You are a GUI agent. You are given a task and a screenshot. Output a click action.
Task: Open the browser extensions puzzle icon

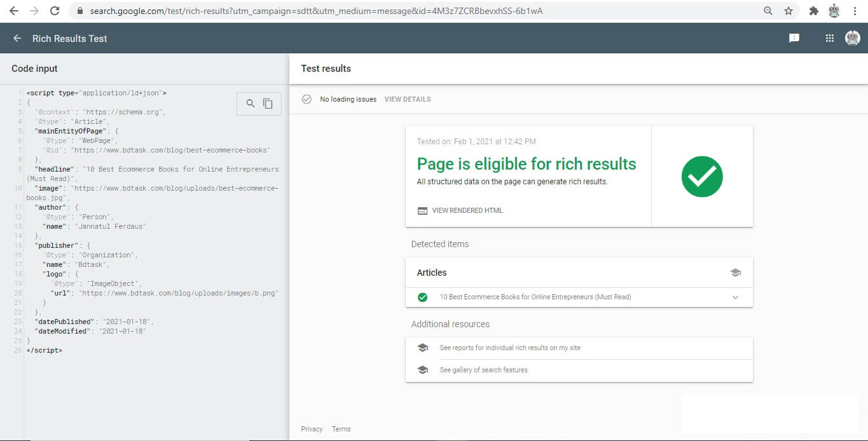coord(813,10)
